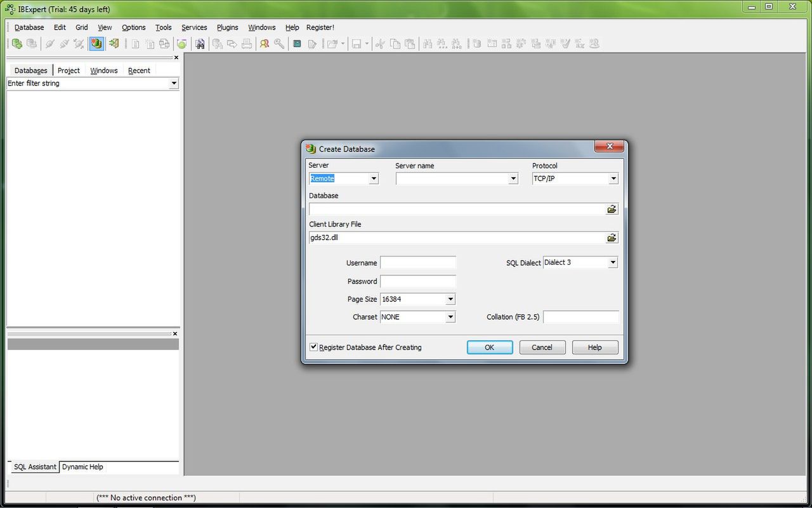Click the printer toolbar icon
This screenshot has height=508, width=812.
(x=247, y=44)
